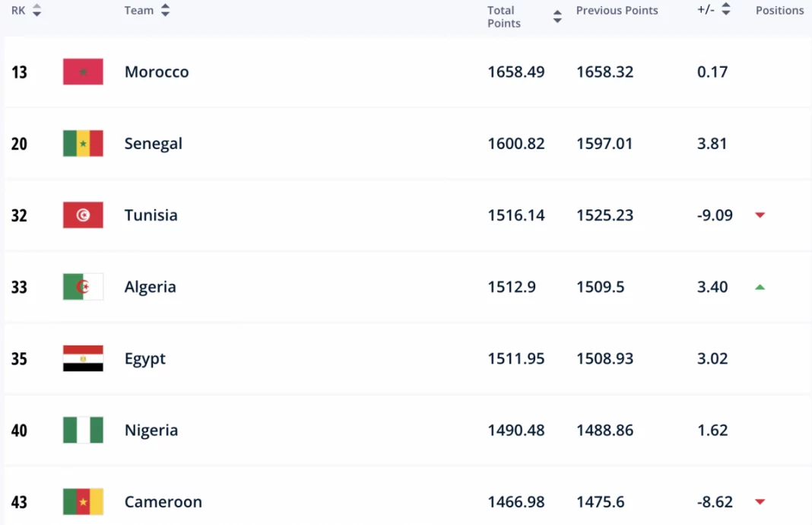
Task: Expand the Total Points sort control
Action: (x=557, y=15)
